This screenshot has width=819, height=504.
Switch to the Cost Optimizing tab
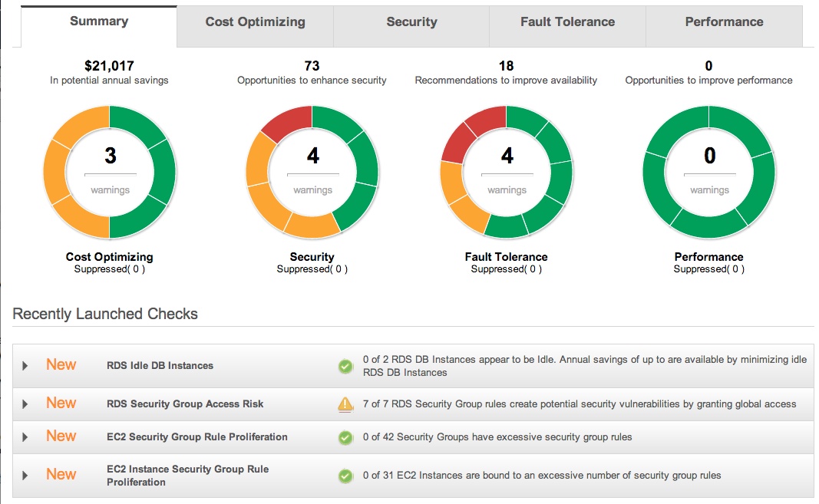[x=255, y=22]
